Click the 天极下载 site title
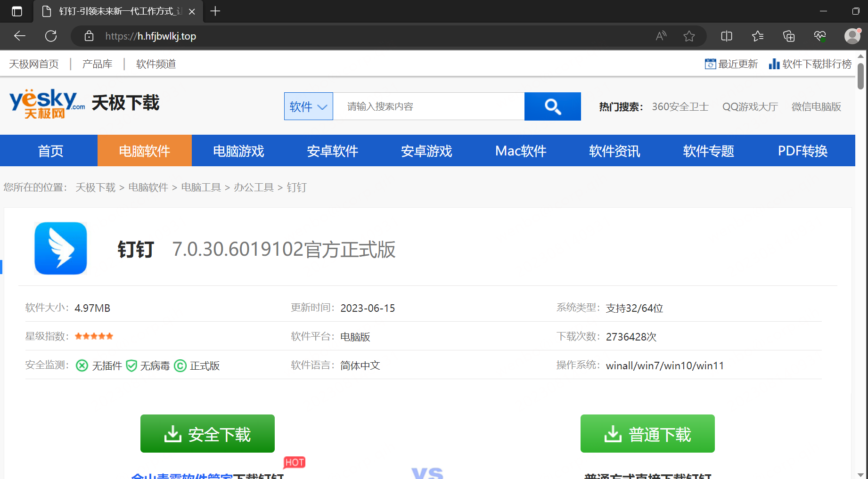Screen dimensions: 868x479 125,103
